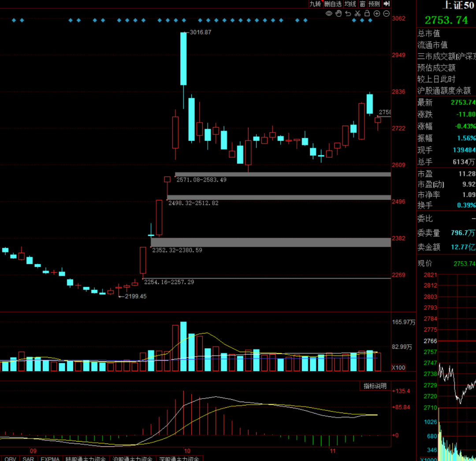
Task: Open the 窗 window button
Action: (362, 4)
